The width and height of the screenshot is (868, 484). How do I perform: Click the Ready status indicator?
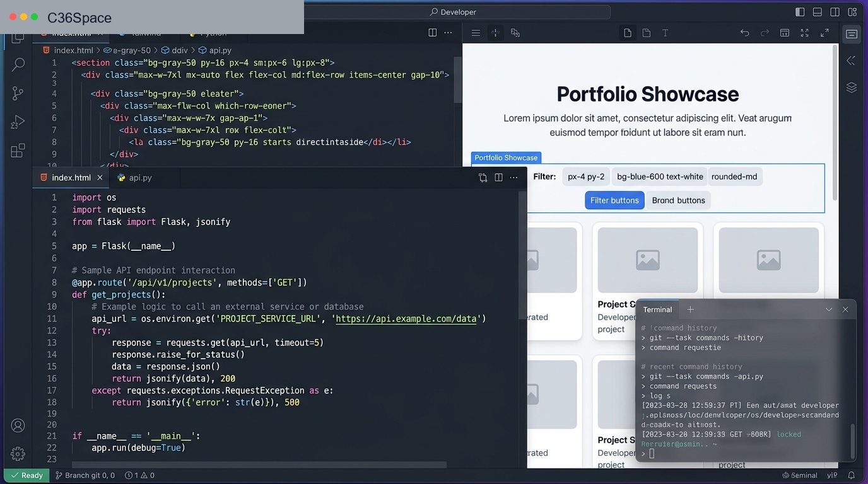27,475
